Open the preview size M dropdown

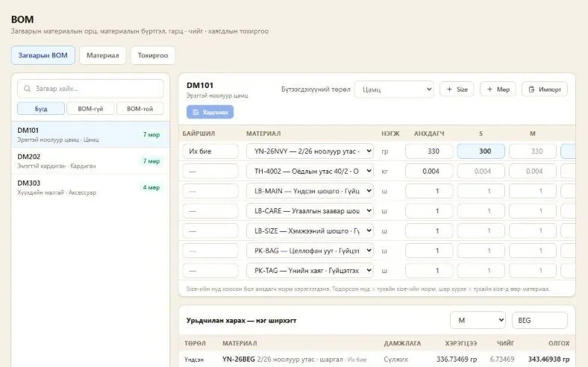click(478, 320)
